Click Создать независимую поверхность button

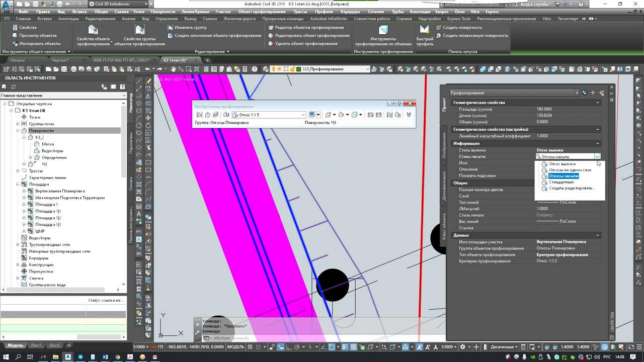click(x=472, y=36)
